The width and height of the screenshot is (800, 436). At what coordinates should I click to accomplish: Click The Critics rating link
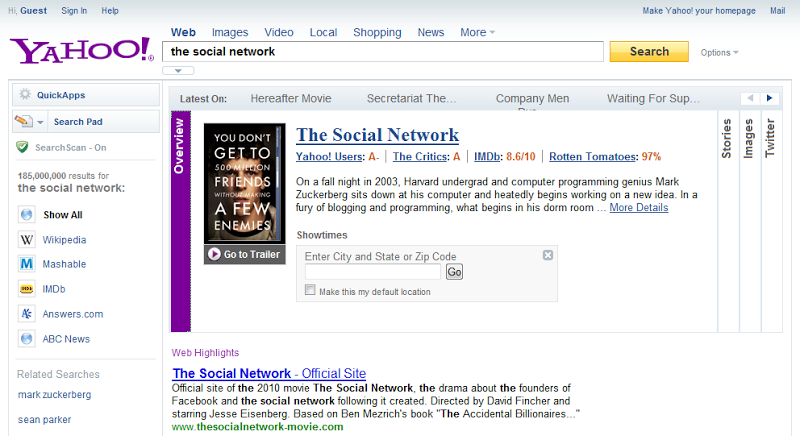(420, 157)
